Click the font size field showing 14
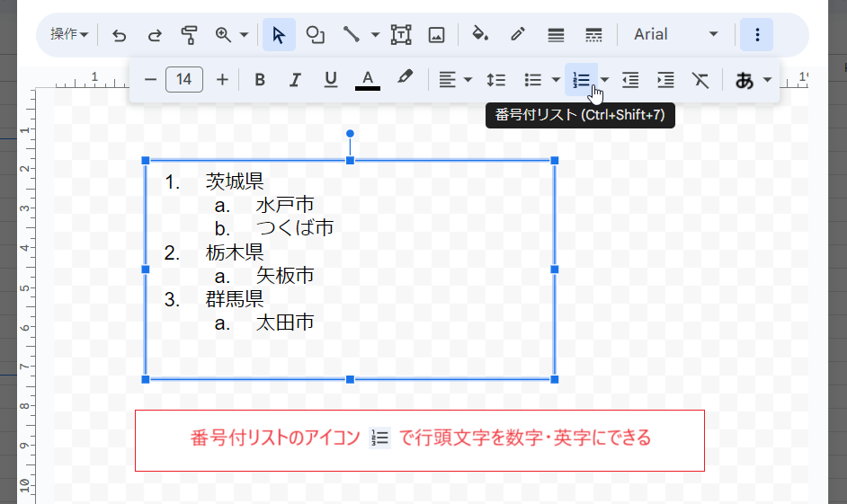Screen dimensions: 847x504 [184, 80]
